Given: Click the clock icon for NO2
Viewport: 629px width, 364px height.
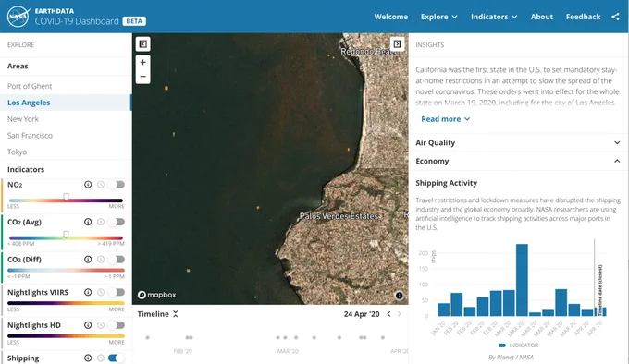Looking at the screenshot, I should point(101,185).
